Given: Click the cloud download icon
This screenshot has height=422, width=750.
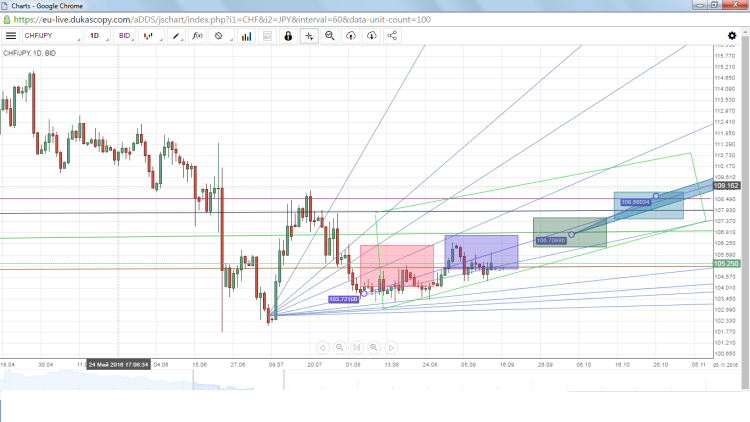Looking at the screenshot, I should click(x=371, y=35).
